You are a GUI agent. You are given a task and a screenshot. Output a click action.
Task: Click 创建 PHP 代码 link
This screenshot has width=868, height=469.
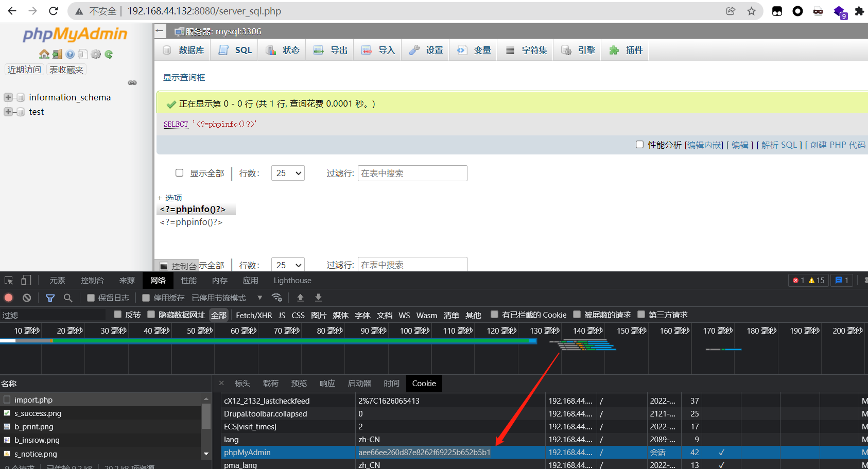coord(838,145)
